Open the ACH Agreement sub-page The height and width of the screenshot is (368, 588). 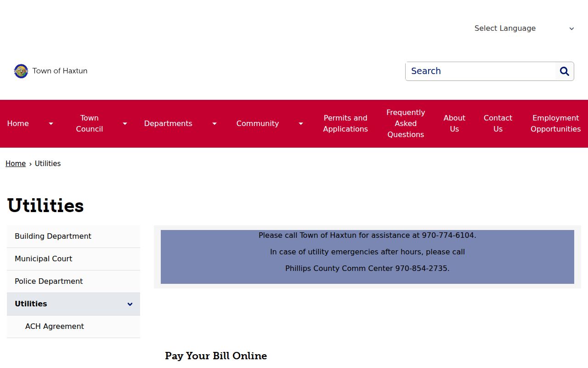pos(73,327)
